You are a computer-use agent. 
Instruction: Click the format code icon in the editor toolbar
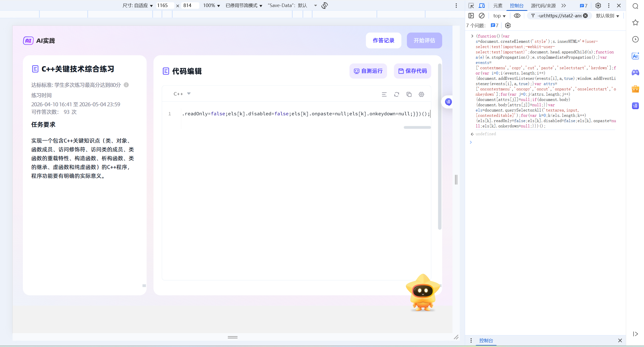(x=384, y=94)
